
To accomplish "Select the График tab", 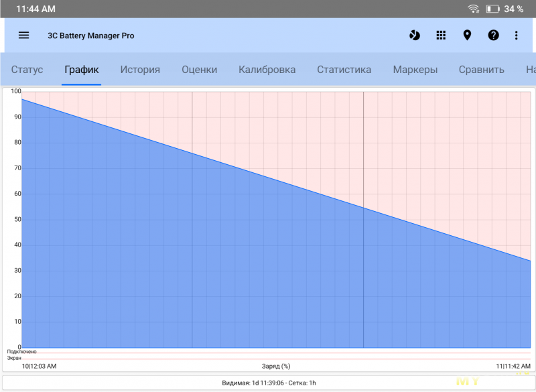I will pyautogui.click(x=81, y=70).
